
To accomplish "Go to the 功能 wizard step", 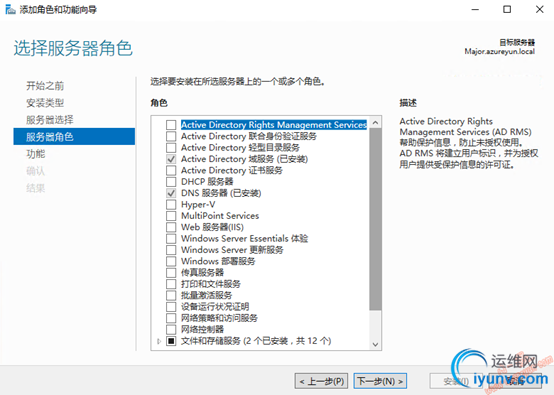I will (x=36, y=154).
